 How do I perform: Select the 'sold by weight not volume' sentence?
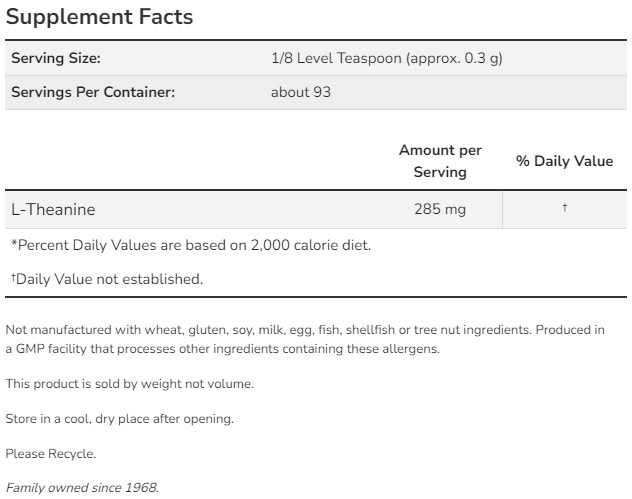click(129, 384)
